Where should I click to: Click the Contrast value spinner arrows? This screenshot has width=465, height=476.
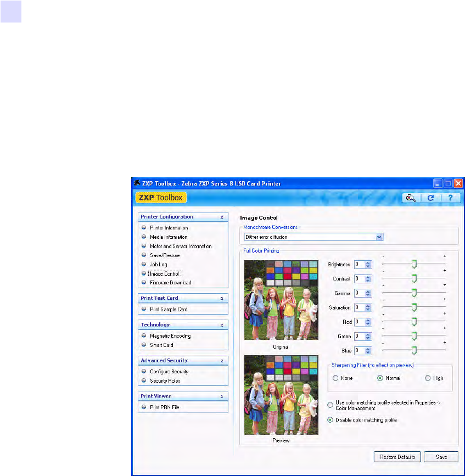368,279
